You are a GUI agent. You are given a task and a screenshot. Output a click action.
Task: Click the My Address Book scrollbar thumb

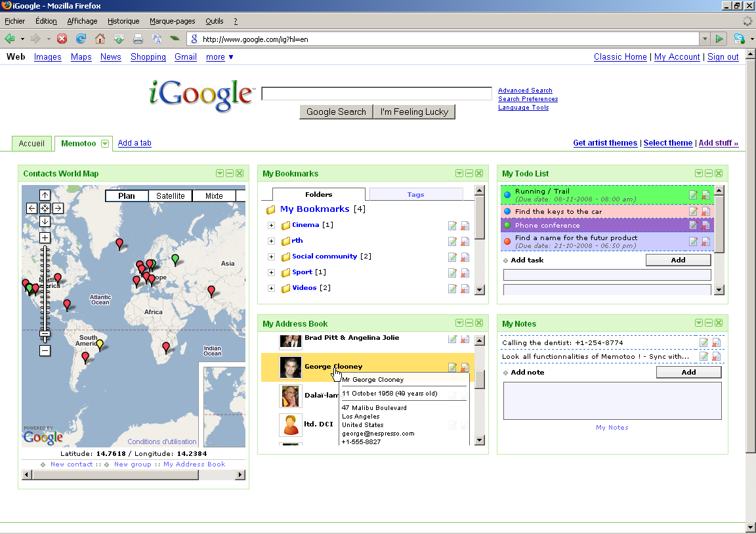pos(479,379)
